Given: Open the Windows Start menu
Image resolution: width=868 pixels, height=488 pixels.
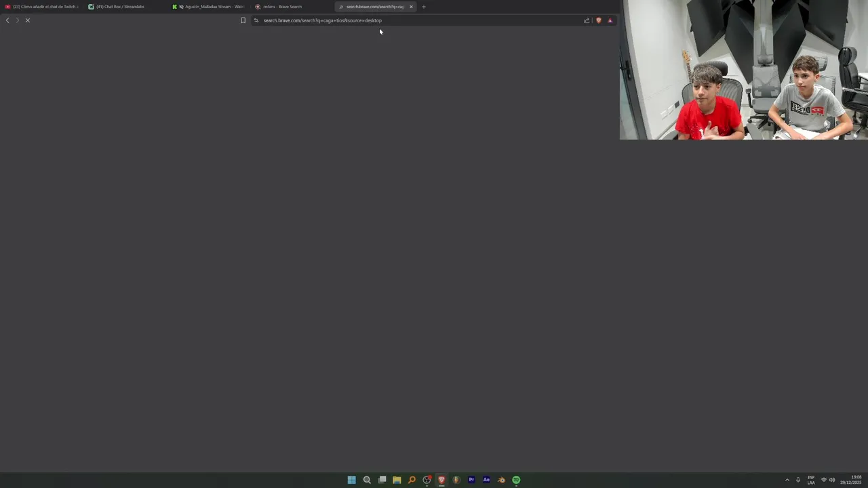Looking at the screenshot, I should pyautogui.click(x=352, y=480).
